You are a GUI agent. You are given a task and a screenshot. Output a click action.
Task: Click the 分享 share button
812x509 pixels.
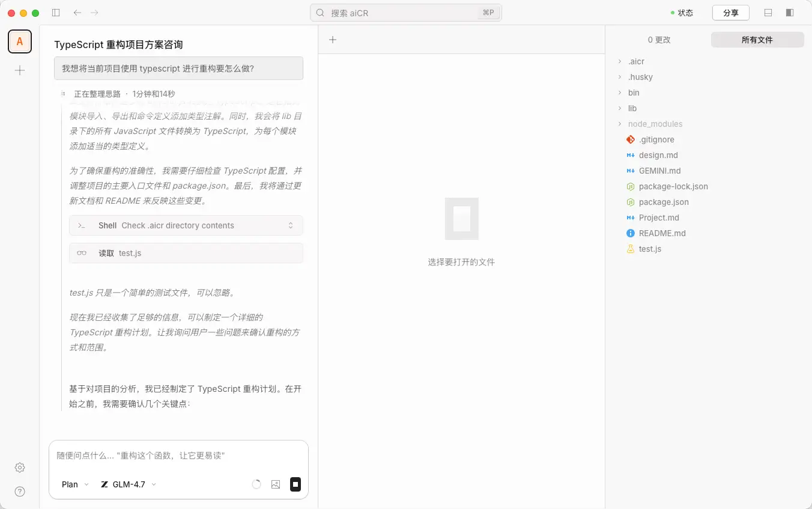(730, 13)
